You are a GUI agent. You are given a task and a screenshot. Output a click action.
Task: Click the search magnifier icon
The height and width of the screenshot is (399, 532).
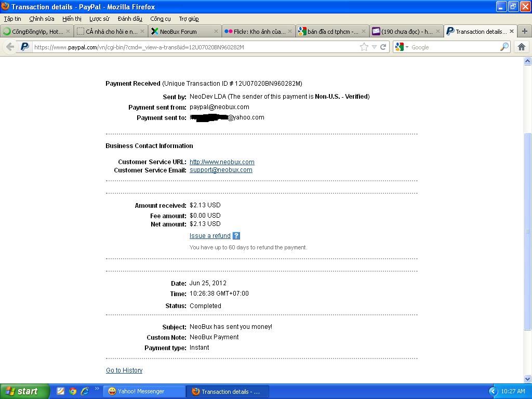504,47
